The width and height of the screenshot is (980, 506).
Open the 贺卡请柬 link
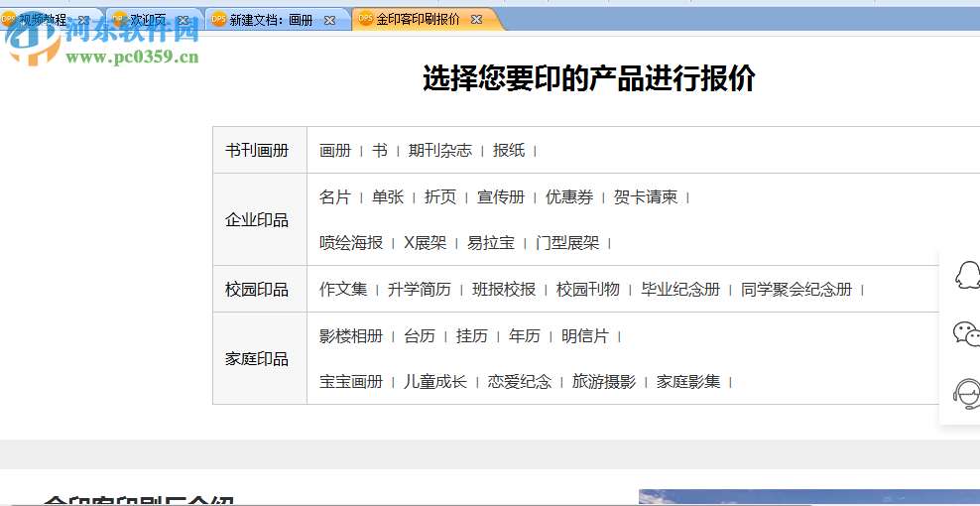(646, 197)
